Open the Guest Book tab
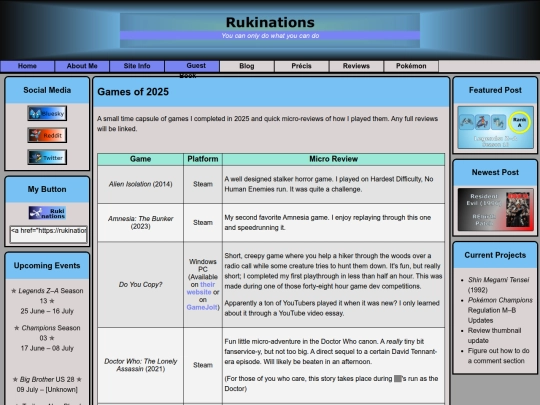The width and height of the screenshot is (540, 405). click(x=192, y=66)
